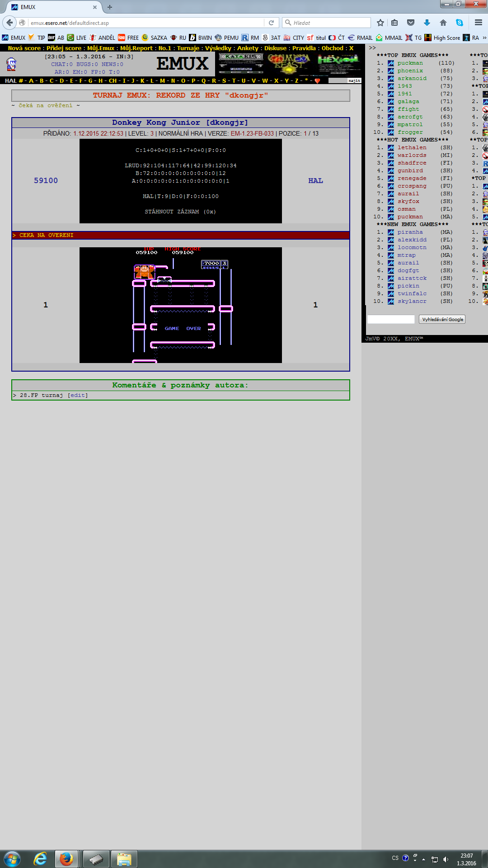This screenshot has height=868, width=488.
Task: Click the Firefox back arrow button
Action: tap(9, 23)
